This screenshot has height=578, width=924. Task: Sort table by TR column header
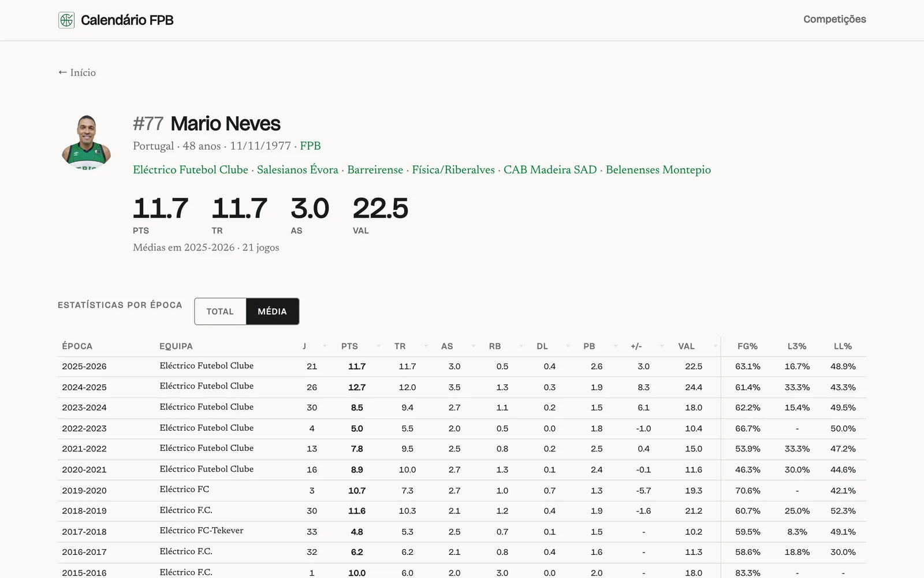coord(407,346)
